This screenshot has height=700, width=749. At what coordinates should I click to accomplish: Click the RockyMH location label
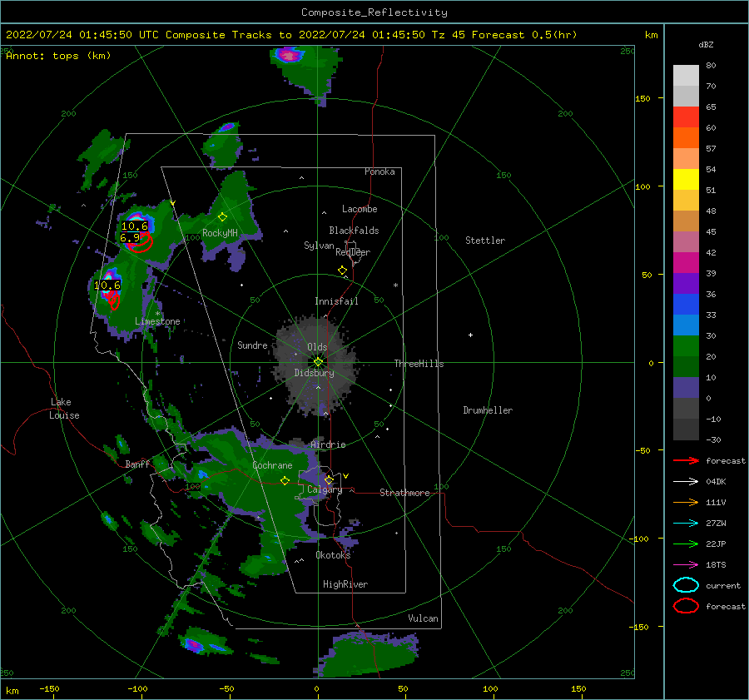(x=221, y=233)
